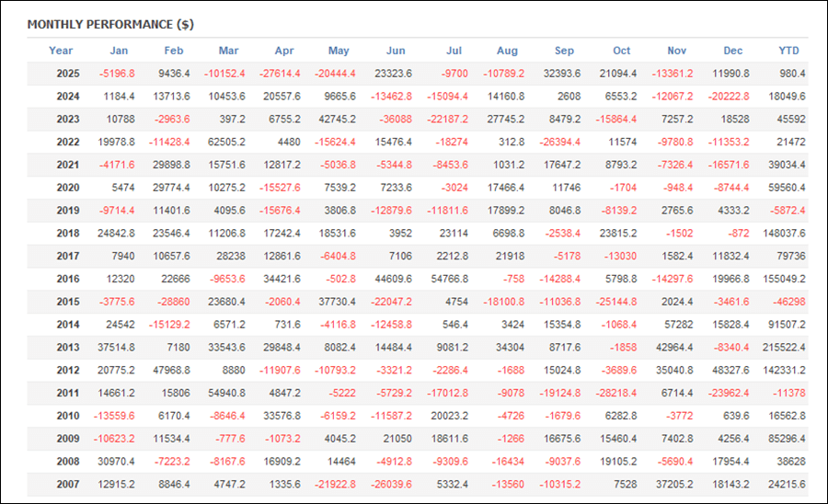Viewport: 828px width, 504px height.
Task: Select 2008 January value 30970.4
Action: [116, 461]
